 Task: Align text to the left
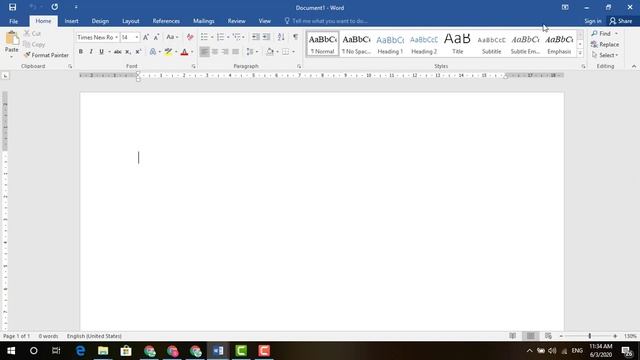tap(204, 52)
